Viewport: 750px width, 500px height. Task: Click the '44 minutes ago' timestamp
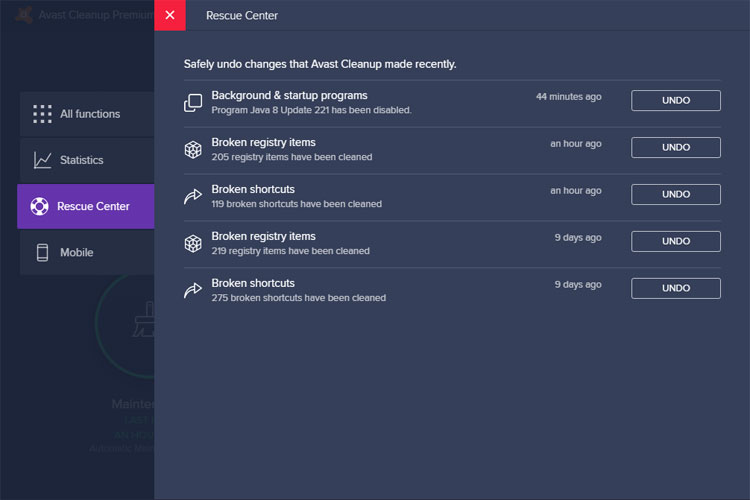pyautogui.click(x=568, y=97)
